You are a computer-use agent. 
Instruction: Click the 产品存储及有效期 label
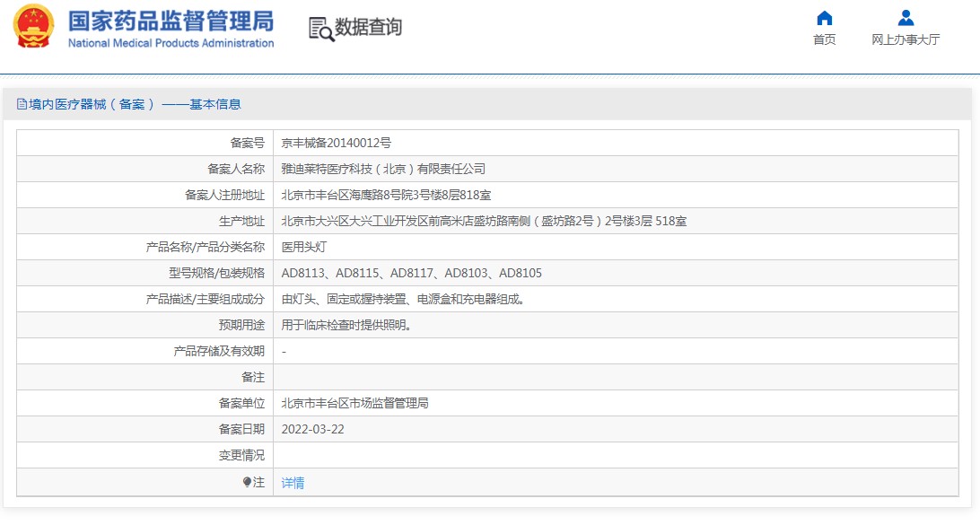(x=219, y=351)
